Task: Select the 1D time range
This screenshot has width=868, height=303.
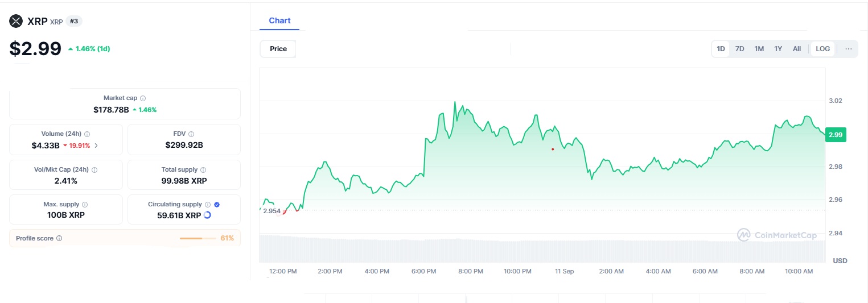Action: tap(721, 49)
